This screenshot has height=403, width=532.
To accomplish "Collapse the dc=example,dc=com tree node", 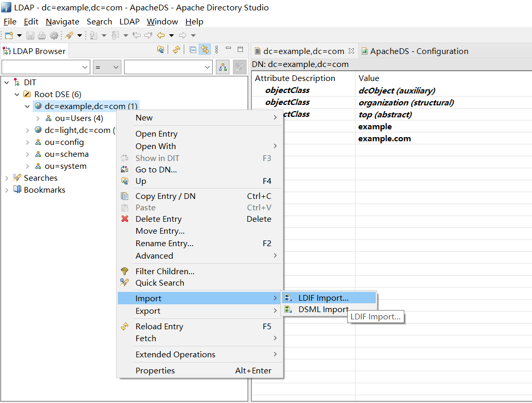I will tap(28, 106).
